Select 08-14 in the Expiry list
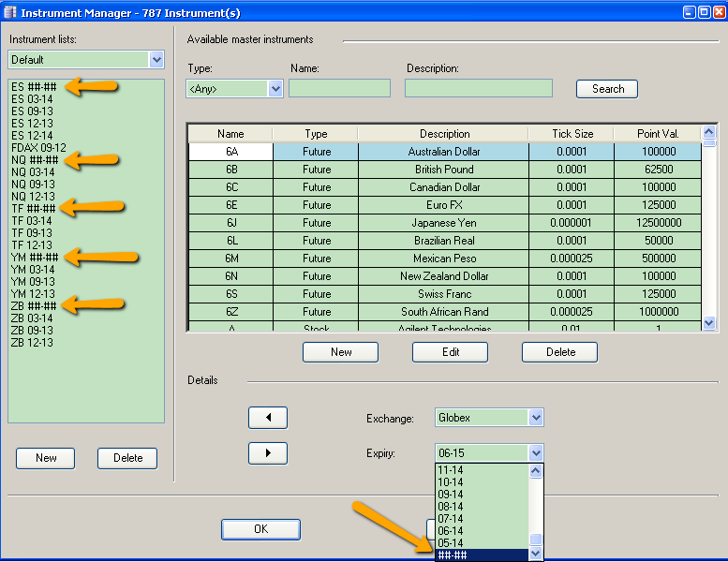The image size is (728, 562). coord(482,507)
